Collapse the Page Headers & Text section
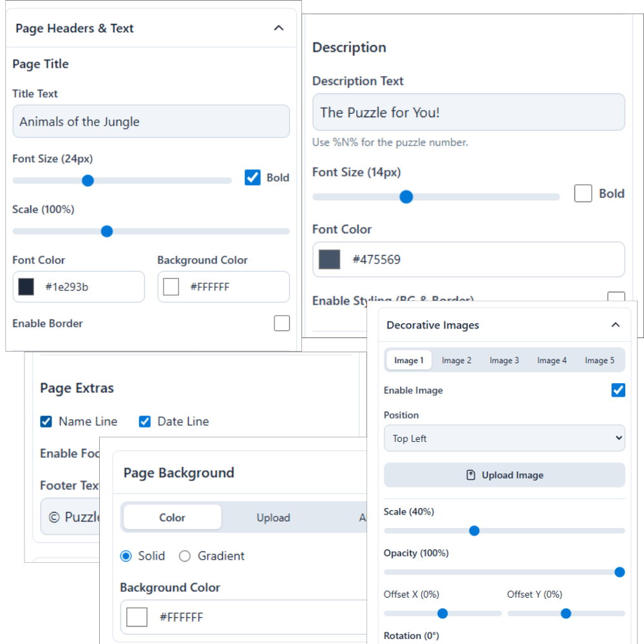The height and width of the screenshot is (644, 644). 278,28
